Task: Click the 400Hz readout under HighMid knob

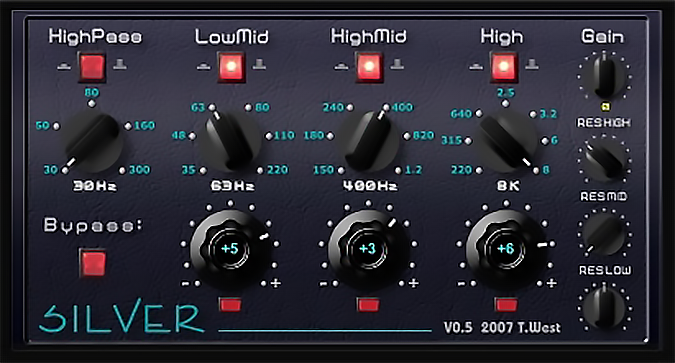Action: (x=370, y=186)
